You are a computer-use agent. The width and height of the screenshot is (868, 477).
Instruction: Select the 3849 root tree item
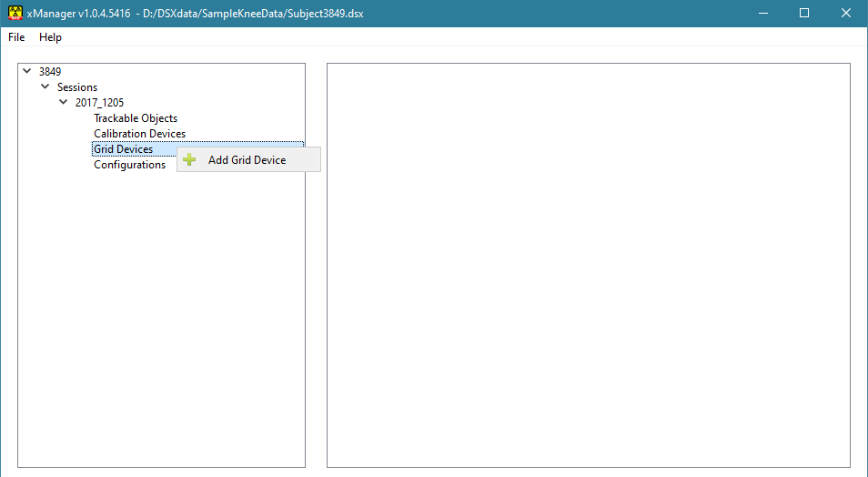point(50,72)
